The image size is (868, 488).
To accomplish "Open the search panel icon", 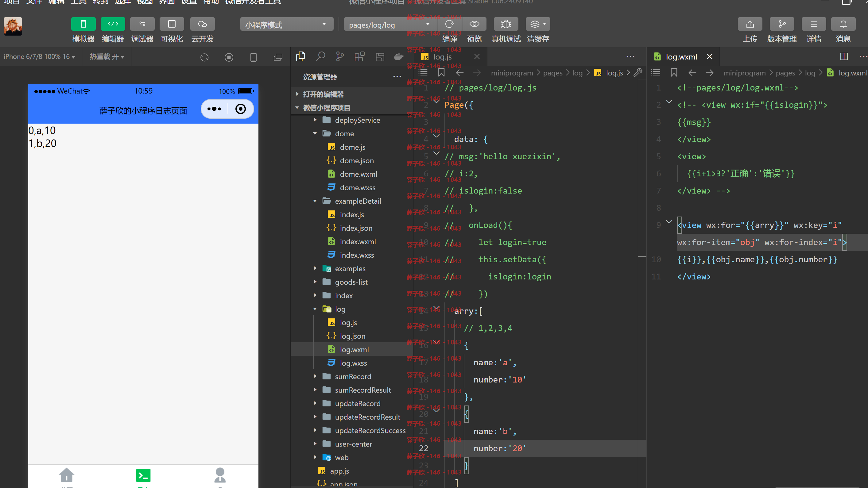I will [320, 56].
